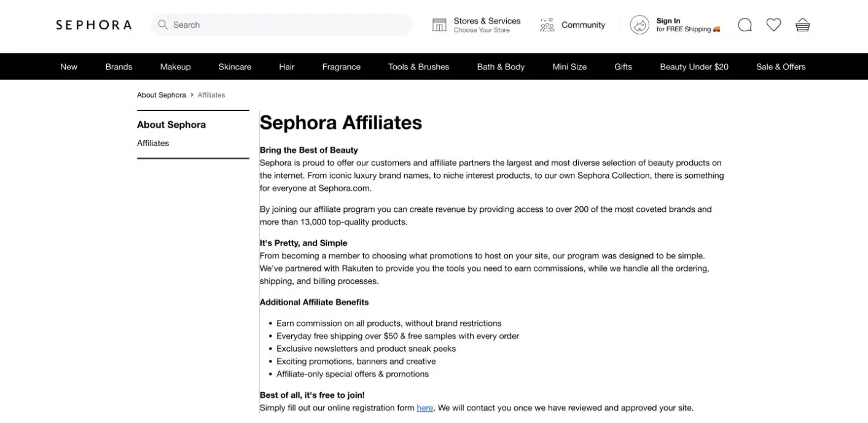Screen dimensions: 868x423
Task: Click the Sign In avatar icon
Action: 639,25
